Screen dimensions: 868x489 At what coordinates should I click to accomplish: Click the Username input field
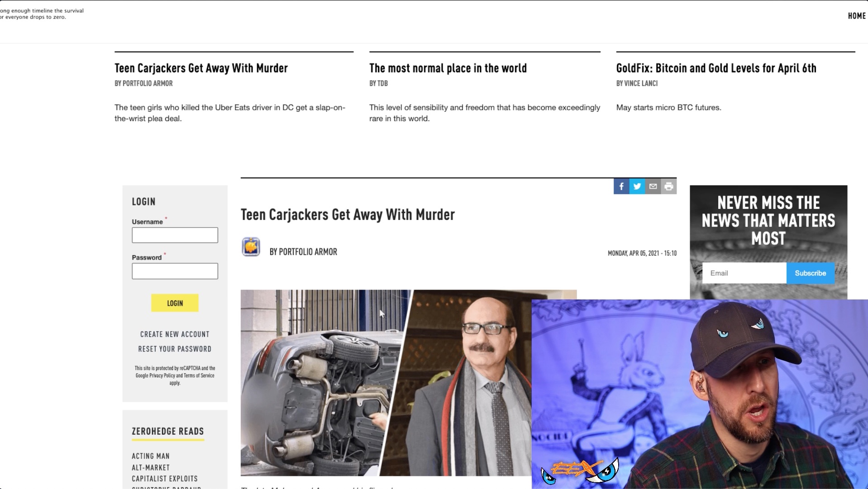(x=175, y=235)
